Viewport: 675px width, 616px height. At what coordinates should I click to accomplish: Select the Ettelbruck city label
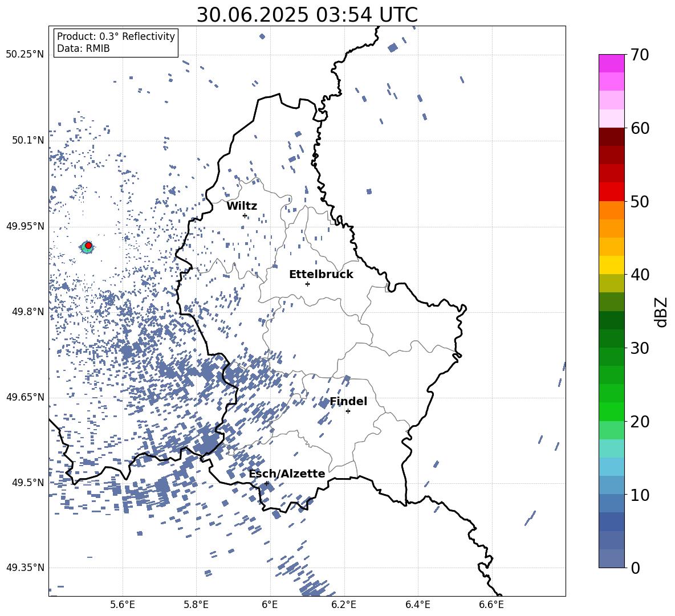321,275
